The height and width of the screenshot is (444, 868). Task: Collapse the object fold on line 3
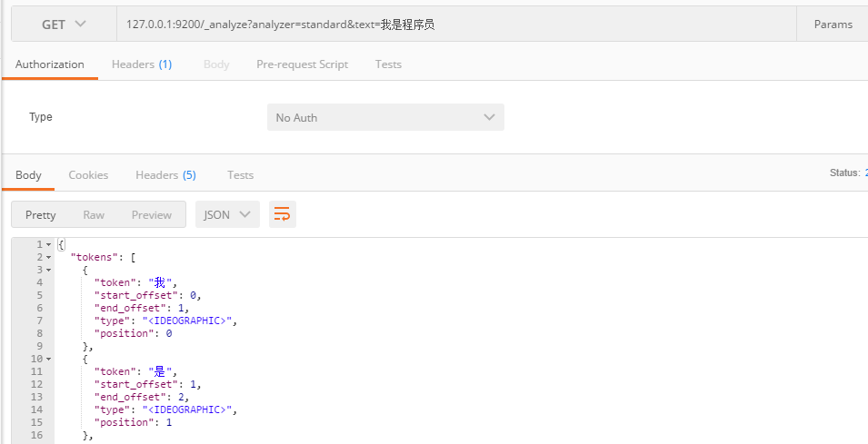point(49,270)
